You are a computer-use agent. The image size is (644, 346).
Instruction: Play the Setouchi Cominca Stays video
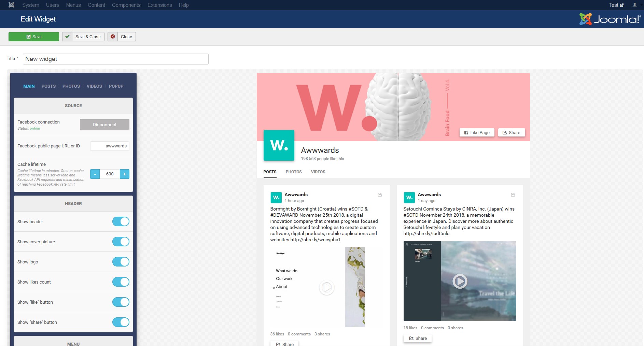point(460,282)
